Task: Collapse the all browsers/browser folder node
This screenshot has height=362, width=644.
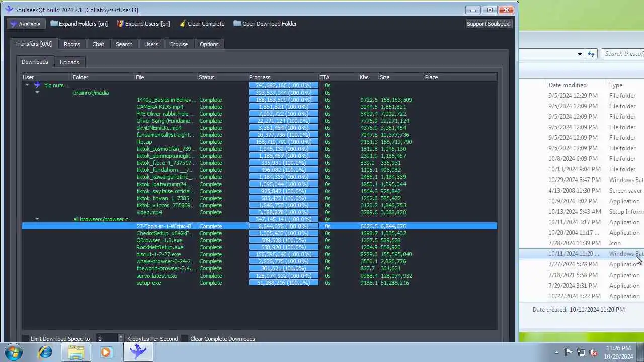Action: pyautogui.click(x=37, y=219)
